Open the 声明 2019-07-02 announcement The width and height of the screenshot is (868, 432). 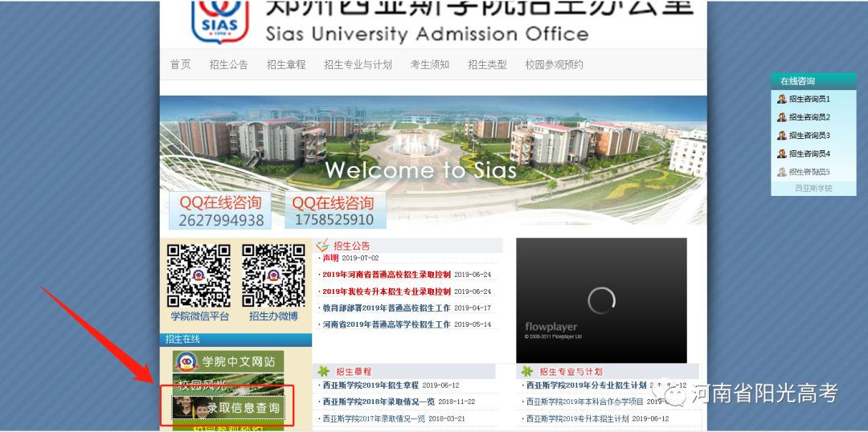(x=350, y=259)
